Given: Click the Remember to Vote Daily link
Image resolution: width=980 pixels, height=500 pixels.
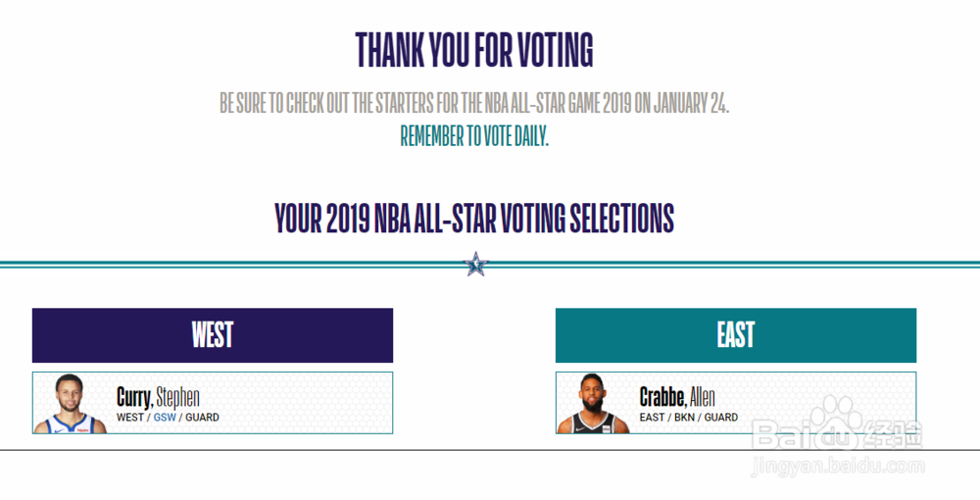Looking at the screenshot, I should pyautogui.click(x=474, y=136).
